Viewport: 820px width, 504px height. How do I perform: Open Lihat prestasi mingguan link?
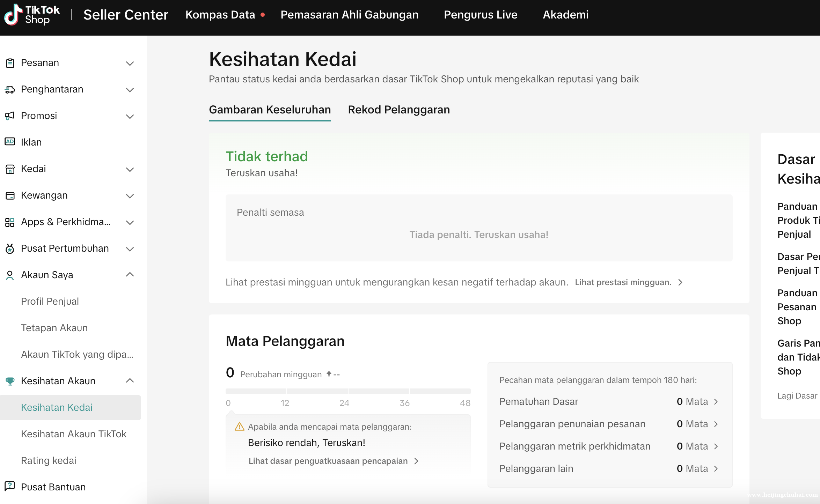coord(623,282)
